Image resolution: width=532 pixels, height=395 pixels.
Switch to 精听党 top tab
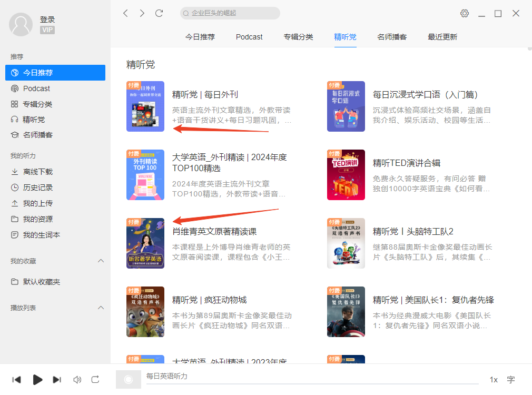(345, 37)
